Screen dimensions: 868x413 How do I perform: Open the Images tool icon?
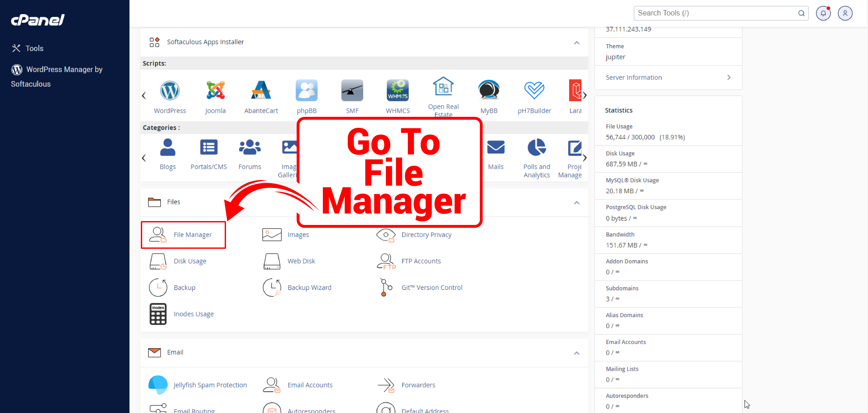(272, 235)
